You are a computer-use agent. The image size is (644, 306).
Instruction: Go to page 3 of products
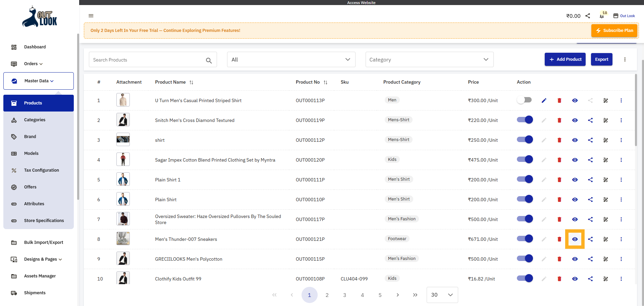point(344,295)
